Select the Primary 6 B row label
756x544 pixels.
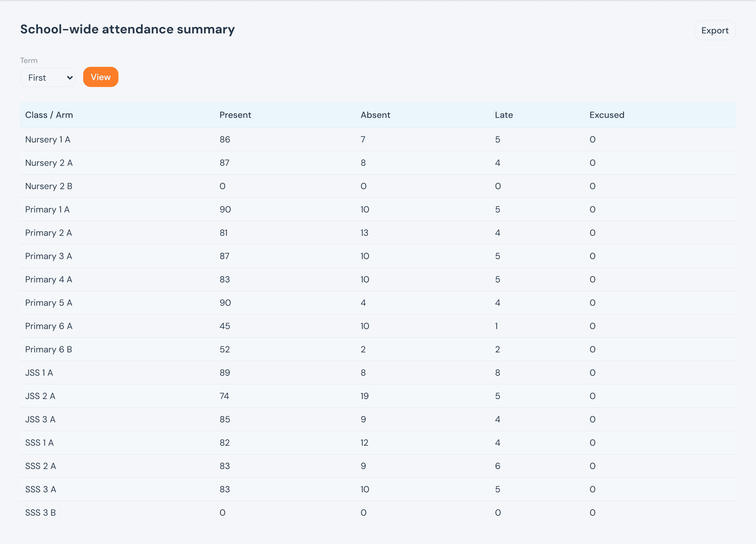pyautogui.click(x=49, y=350)
